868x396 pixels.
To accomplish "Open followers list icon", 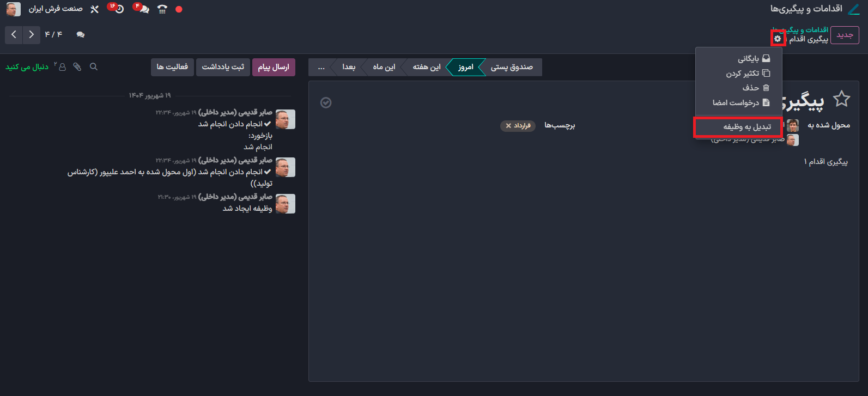I will pyautogui.click(x=62, y=67).
